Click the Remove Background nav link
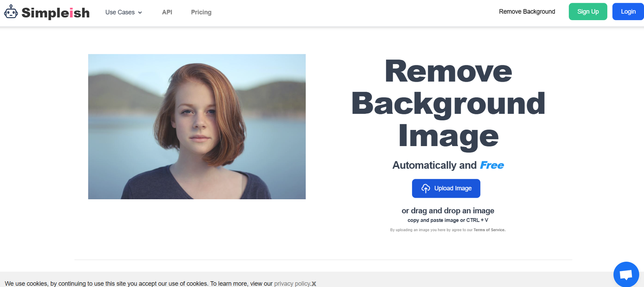 [x=526, y=12]
